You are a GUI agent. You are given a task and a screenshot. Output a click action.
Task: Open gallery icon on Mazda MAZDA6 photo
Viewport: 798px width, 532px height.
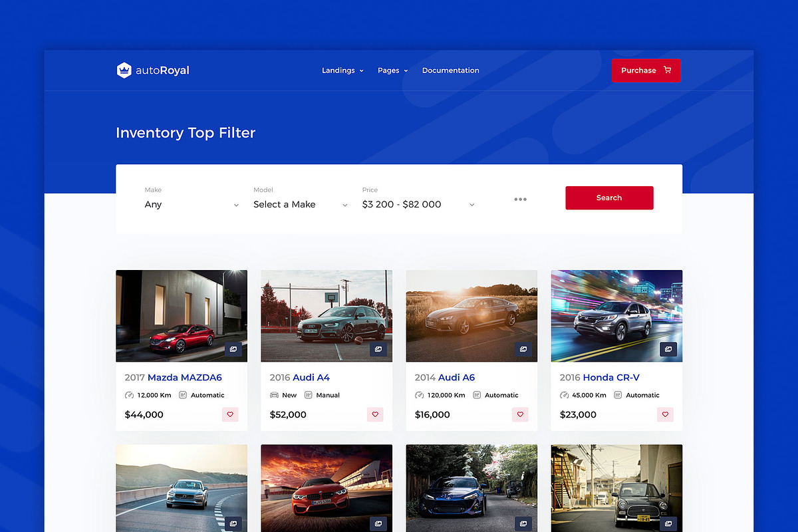233,349
